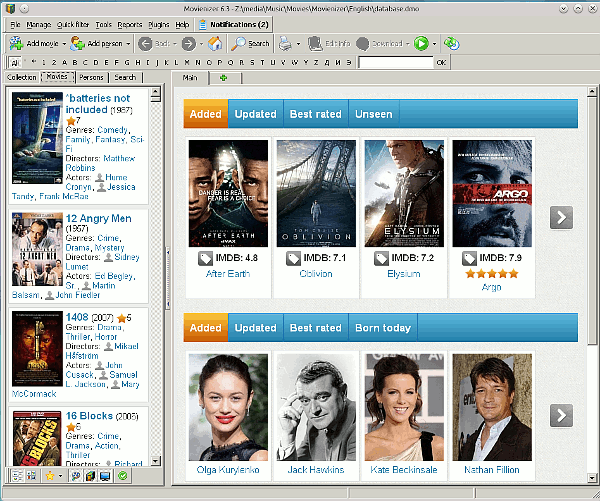The height and width of the screenshot is (501, 600).
Task: Click the OK button next to filter field
Action: coord(441,62)
